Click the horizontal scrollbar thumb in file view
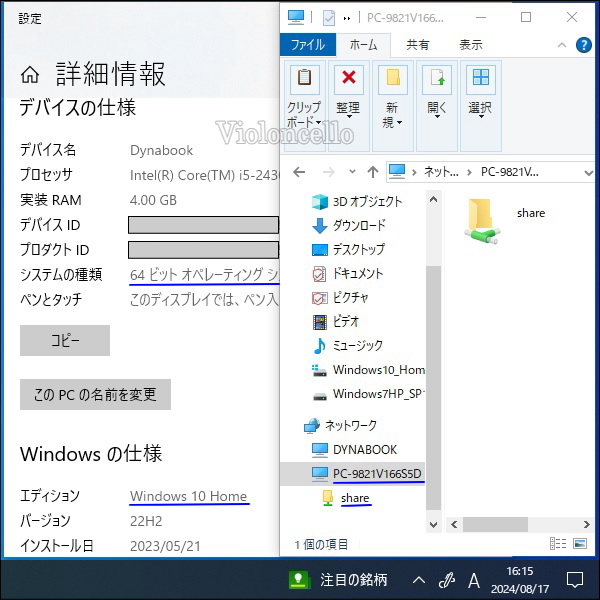This screenshot has height=600, width=600. point(495,524)
